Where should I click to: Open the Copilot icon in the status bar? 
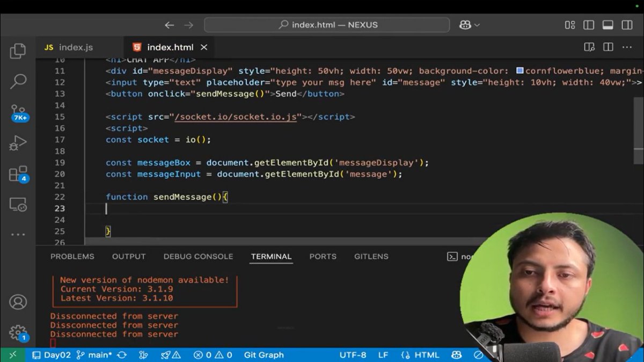pos(456,355)
